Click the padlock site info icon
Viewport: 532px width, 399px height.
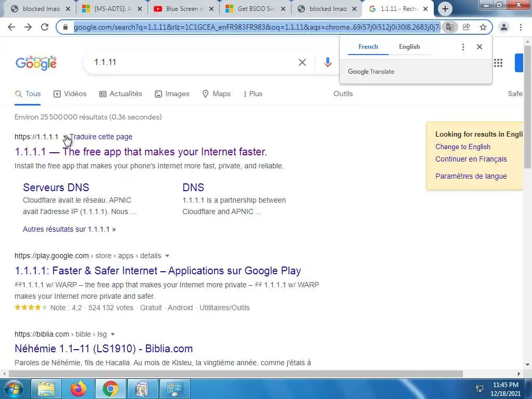tap(66, 27)
